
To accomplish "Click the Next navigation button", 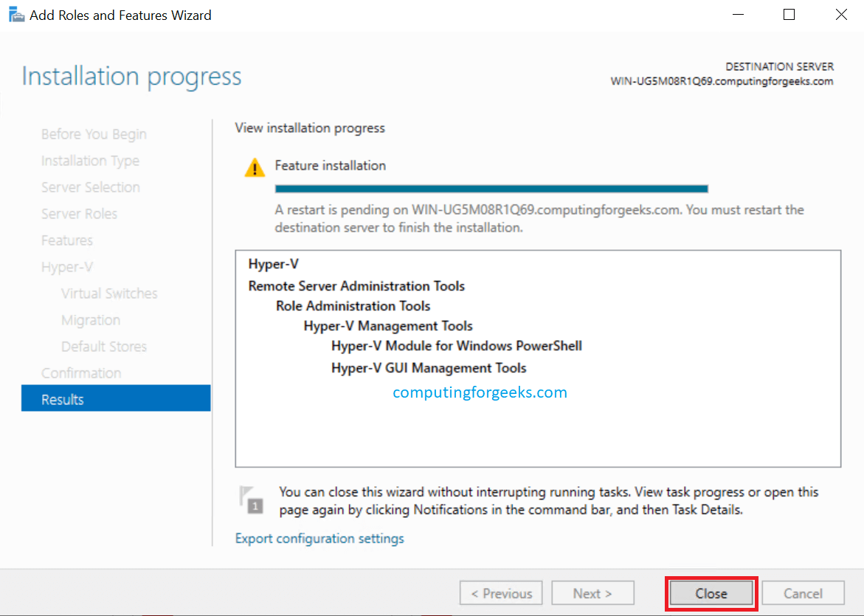I will [x=592, y=593].
